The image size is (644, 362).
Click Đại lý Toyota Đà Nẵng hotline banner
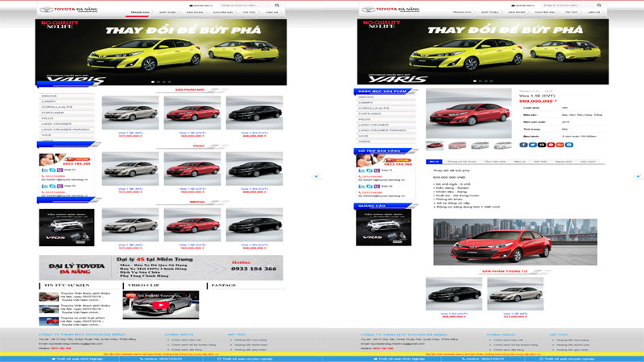(x=161, y=268)
